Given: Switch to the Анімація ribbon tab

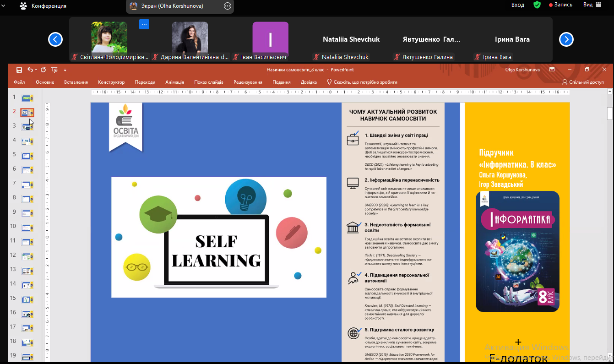Looking at the screenshot, I should 174,82.
